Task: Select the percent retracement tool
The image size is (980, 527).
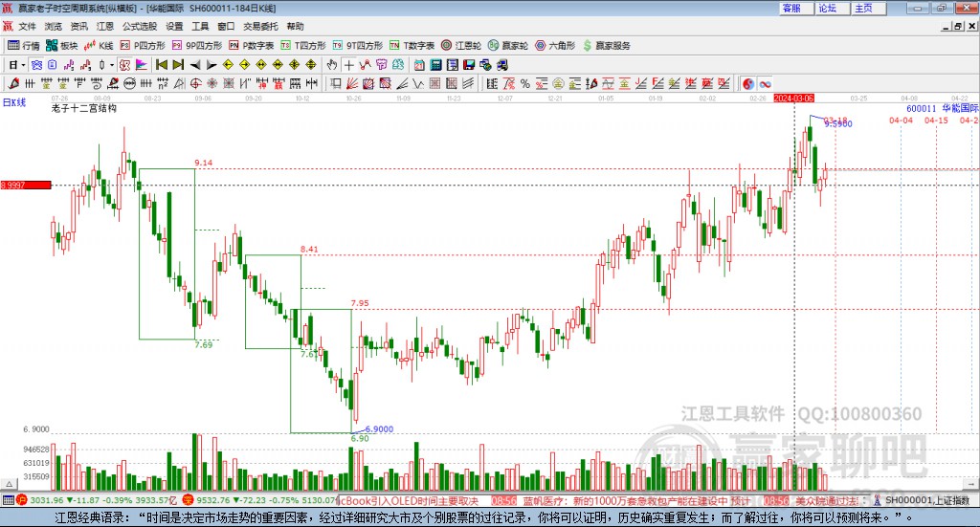Action: [525, 83]
